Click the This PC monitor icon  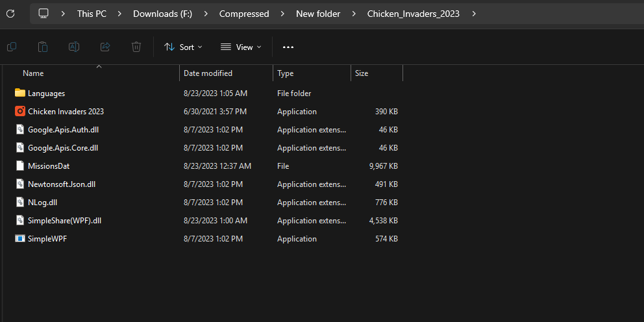tap(43, 14)
